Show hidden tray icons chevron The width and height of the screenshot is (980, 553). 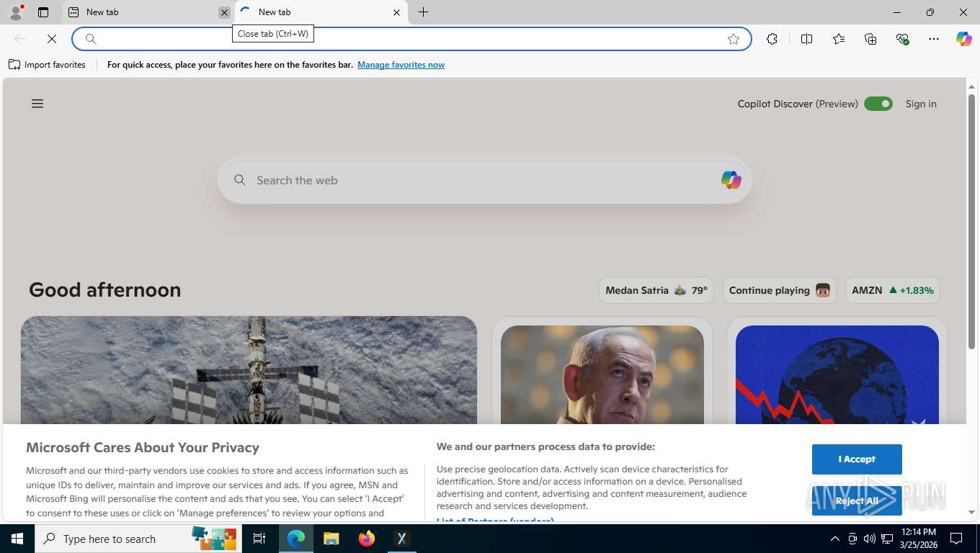[835, 539]
